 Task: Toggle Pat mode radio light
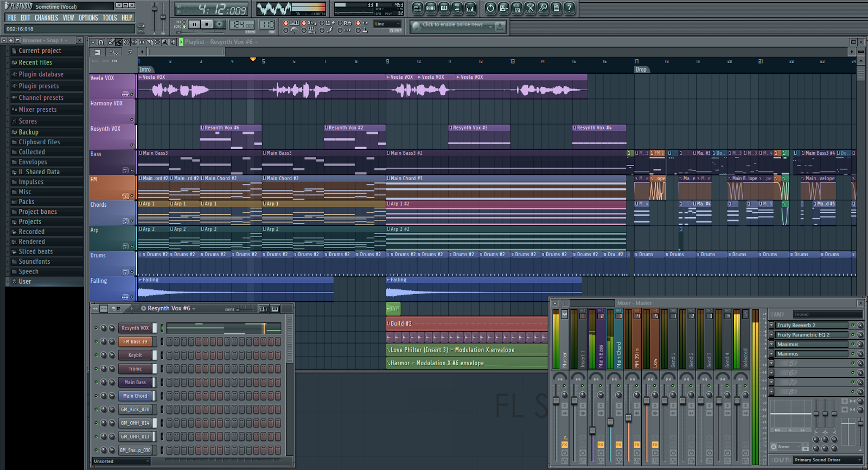click(x=184, y=22)
